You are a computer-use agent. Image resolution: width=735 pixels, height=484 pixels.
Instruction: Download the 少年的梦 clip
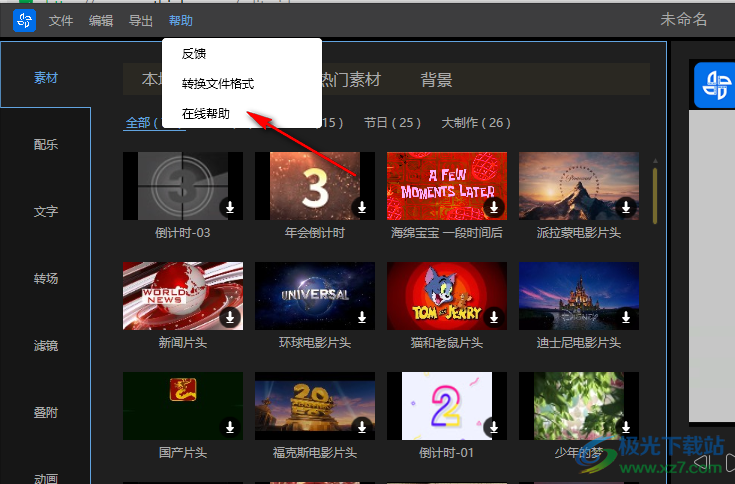[626, 427]
